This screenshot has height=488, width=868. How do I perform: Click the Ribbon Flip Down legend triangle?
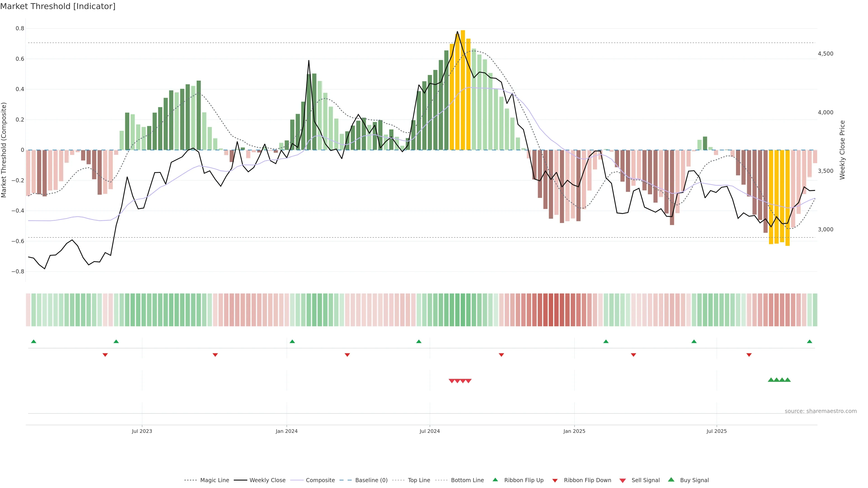point(555,480)
